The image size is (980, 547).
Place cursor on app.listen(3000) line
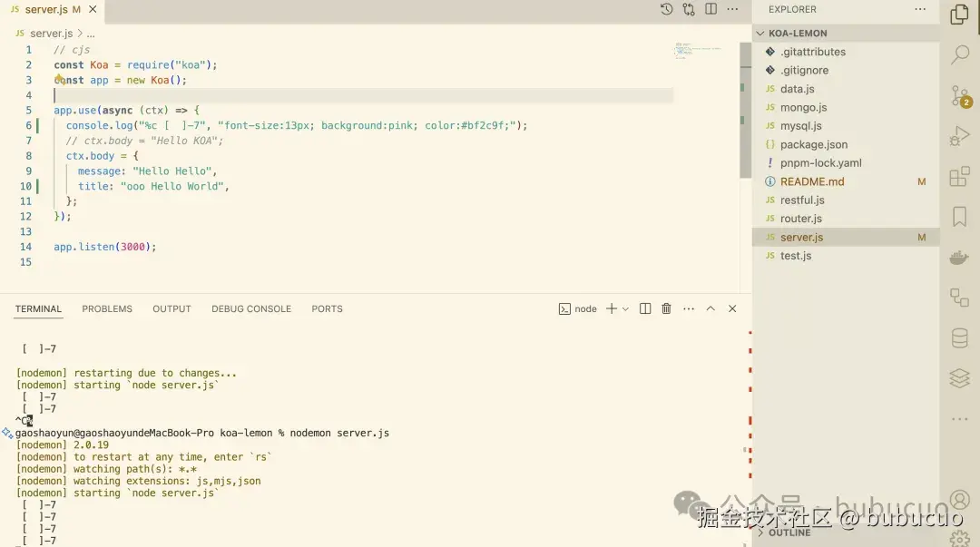[x=105, y=247]
